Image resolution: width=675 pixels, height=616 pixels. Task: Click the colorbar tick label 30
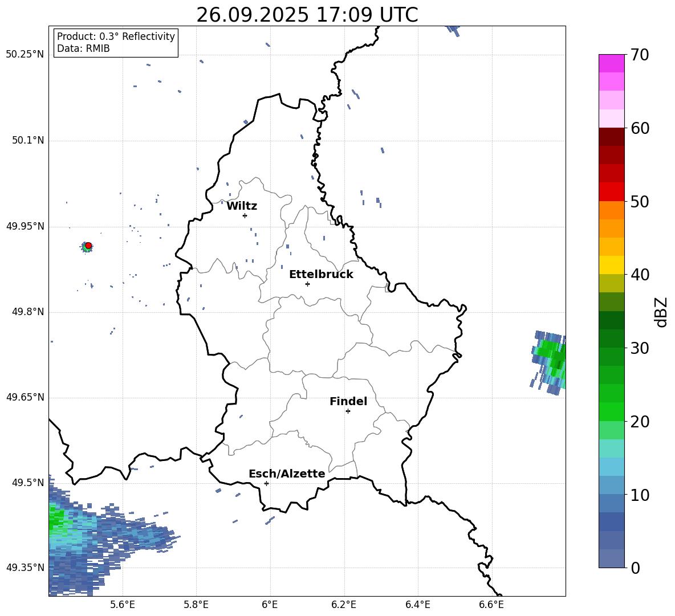(640, 348)
